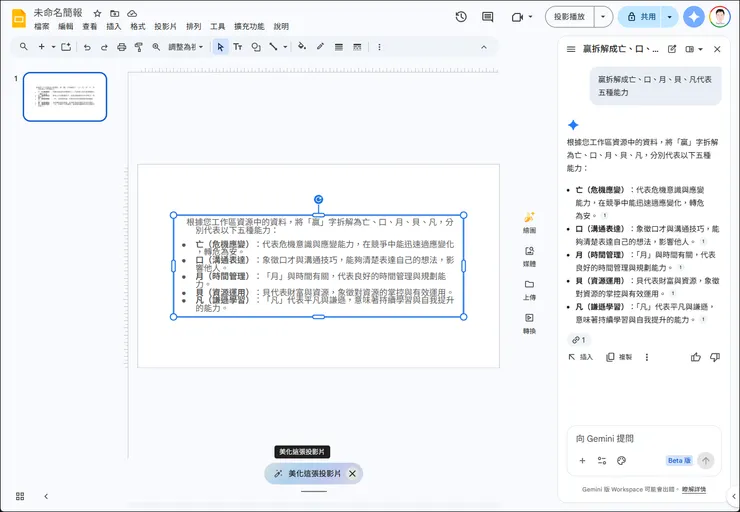Open version history clock icon
740x512 pixels.
click(461, 17)
